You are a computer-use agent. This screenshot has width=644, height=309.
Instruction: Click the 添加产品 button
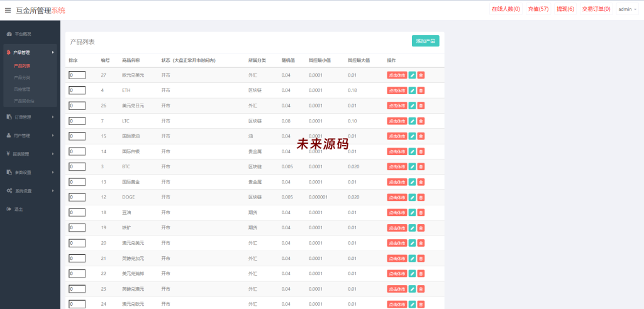(x=426, y=41)
